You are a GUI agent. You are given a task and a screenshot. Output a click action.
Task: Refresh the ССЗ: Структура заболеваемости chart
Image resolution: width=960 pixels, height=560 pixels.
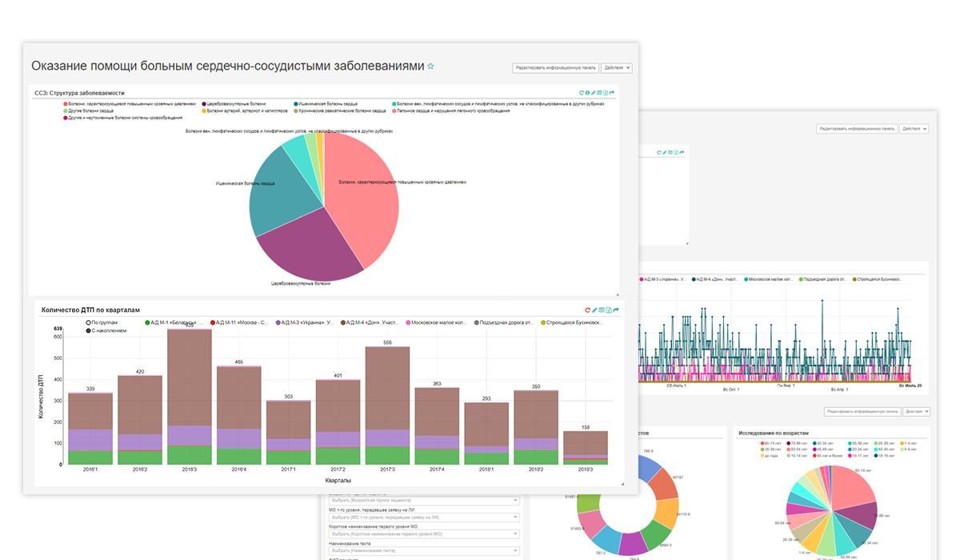[582, 93]
